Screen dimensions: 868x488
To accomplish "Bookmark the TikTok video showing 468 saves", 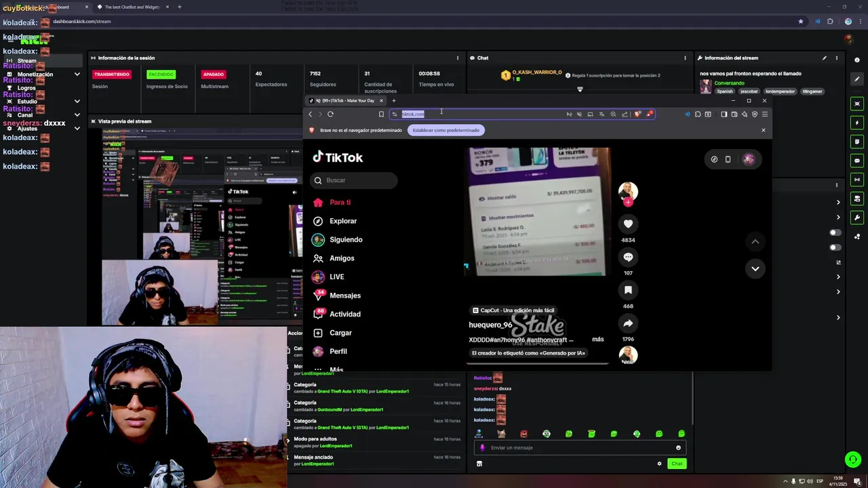I will pos(628,290).
